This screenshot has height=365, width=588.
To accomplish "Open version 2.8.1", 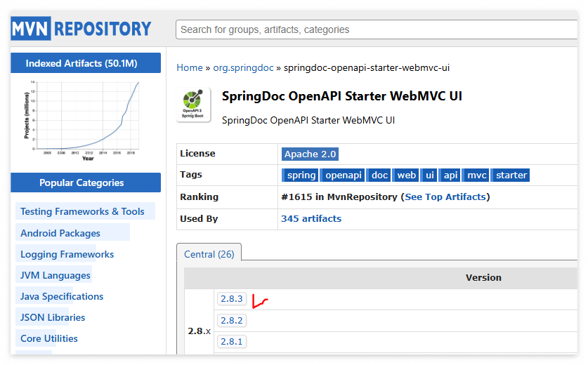I will (x=231, y=341).
